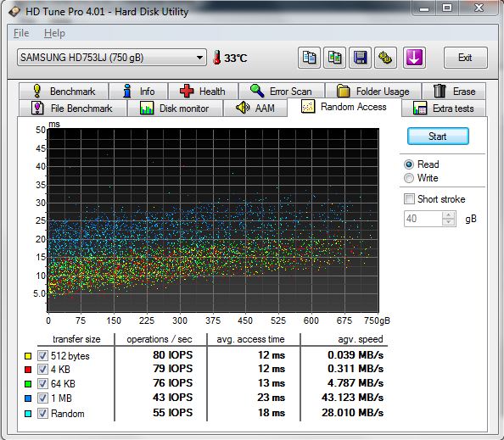
Task: Decrease short stroke value with down arrow
Action: (x=448, y=222)
